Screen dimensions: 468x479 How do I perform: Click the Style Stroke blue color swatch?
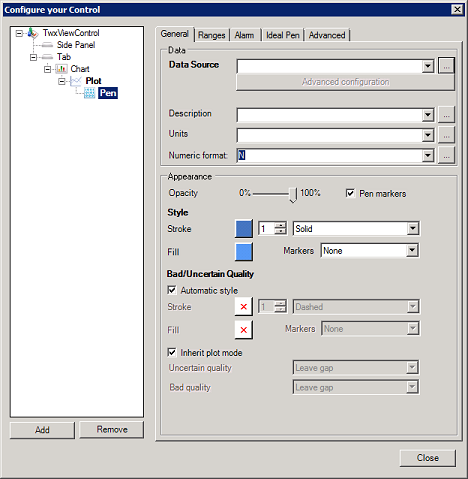(x=244, y=229)
